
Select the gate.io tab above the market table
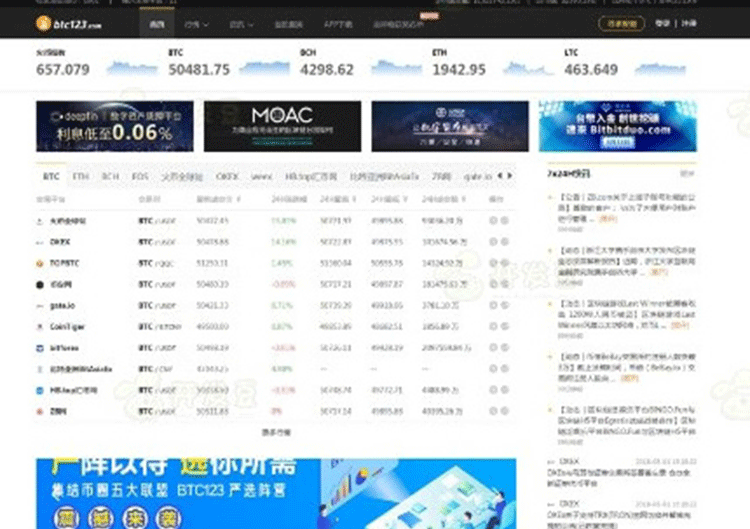[478, 176]
